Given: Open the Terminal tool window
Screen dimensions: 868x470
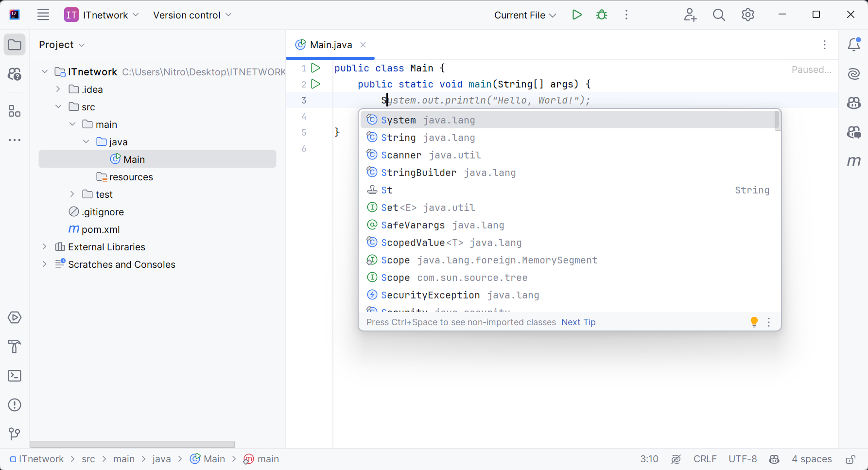Looking at the screenshot, I should (x=15, y=376).
